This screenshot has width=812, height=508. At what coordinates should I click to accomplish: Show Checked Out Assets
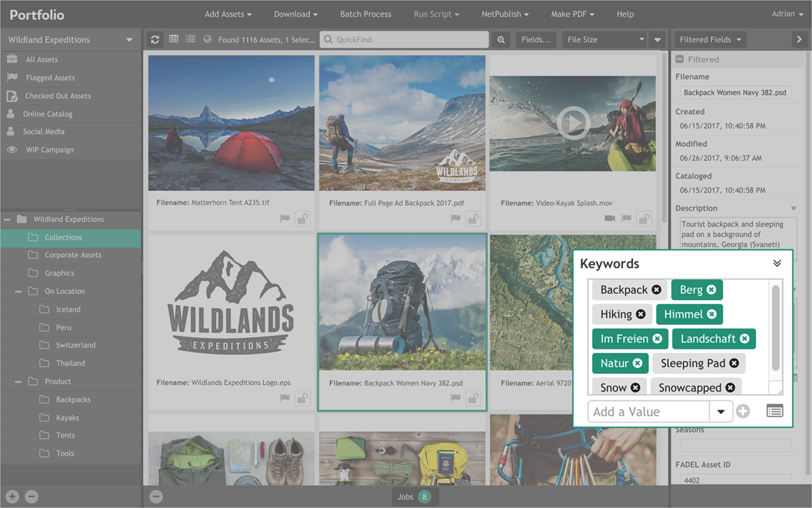pos(70,96)
